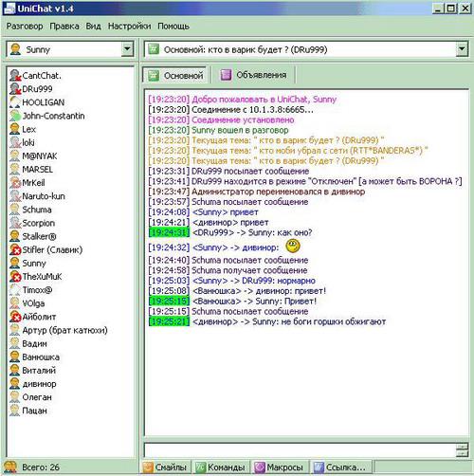Select the Основной channel tab
474x476 pixels.
(175, 75)
